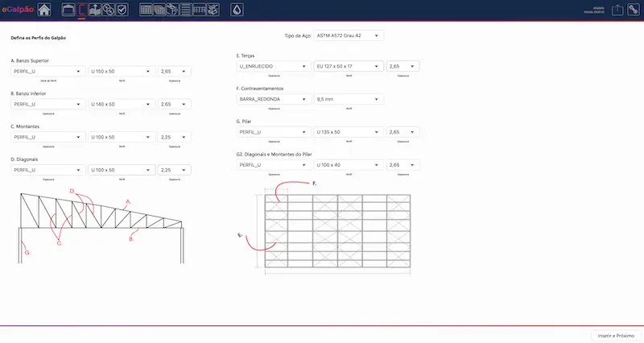
Task: Click the Home icon in top toolbar
Action: point(44,10)
